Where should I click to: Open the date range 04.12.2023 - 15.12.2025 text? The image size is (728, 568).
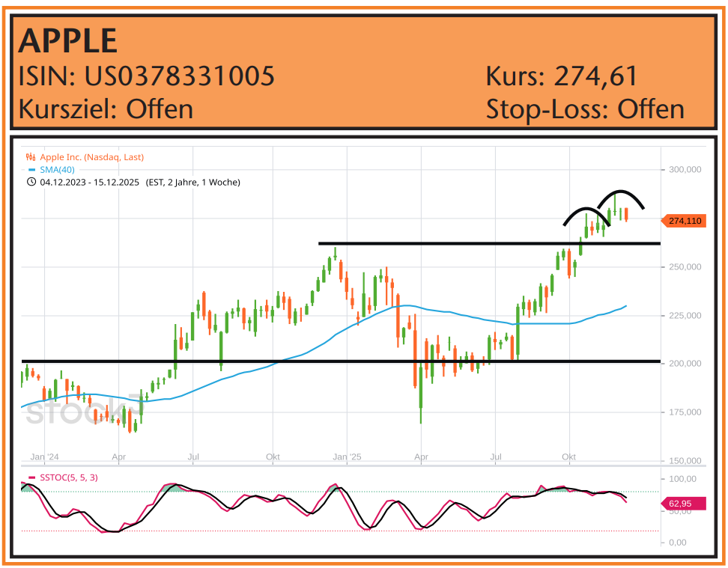90,182
